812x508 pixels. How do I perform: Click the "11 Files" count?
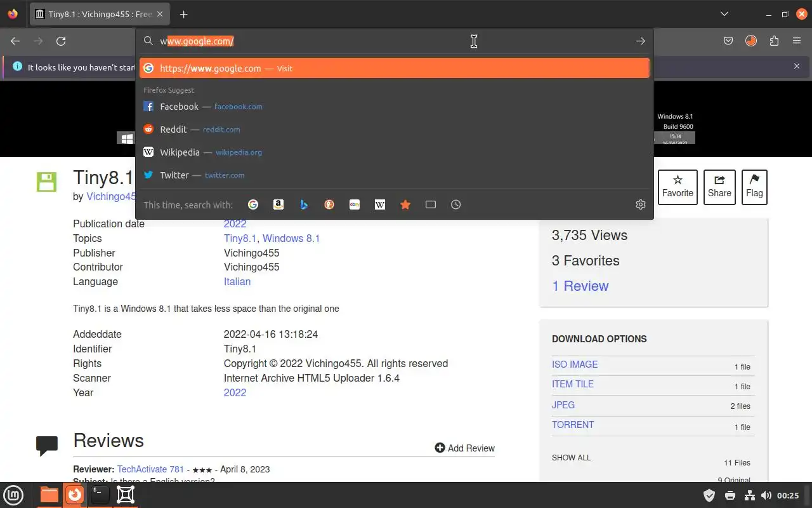737,463
